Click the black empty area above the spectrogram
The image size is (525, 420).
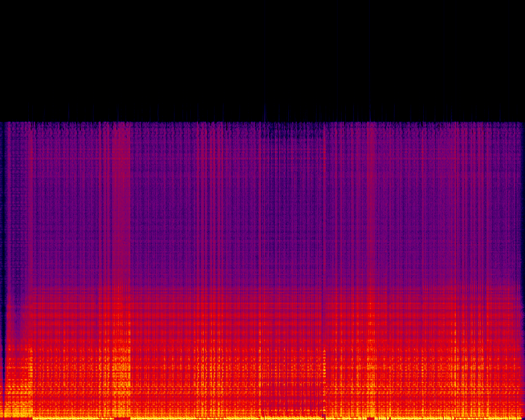pos(262,57)
